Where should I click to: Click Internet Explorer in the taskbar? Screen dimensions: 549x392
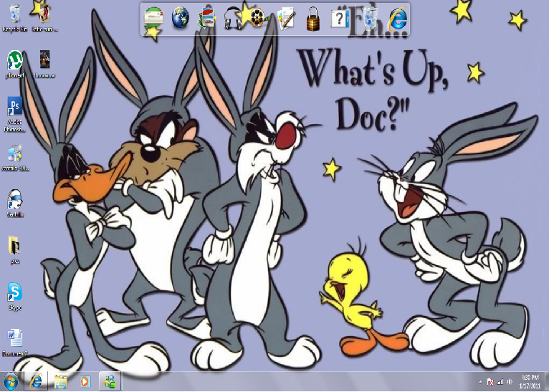pos(36,381)
